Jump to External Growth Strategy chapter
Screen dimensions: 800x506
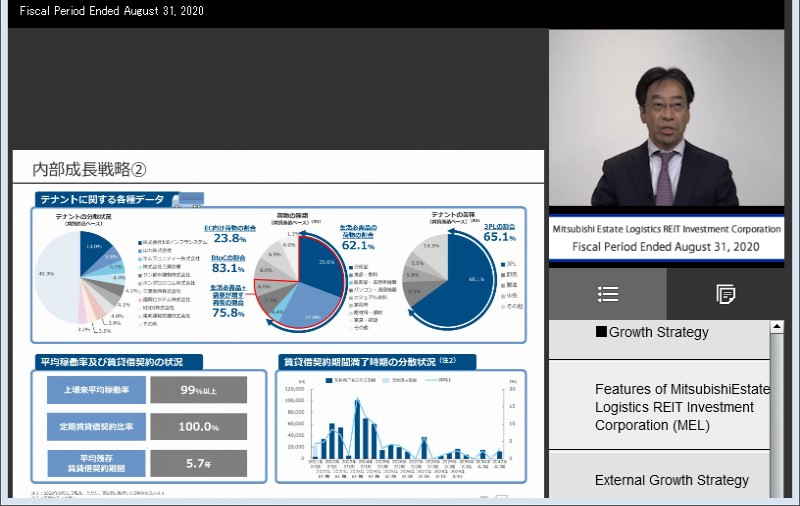point(659,475)
